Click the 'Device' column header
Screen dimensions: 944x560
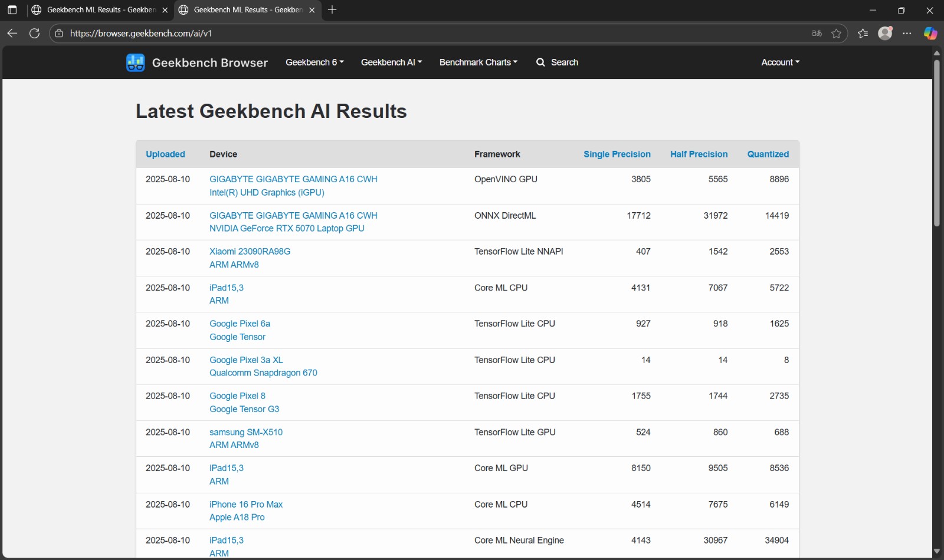223,154
